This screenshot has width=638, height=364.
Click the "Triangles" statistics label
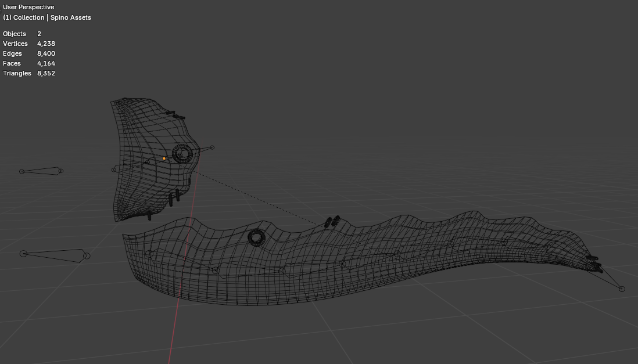(x=17, y=73)
